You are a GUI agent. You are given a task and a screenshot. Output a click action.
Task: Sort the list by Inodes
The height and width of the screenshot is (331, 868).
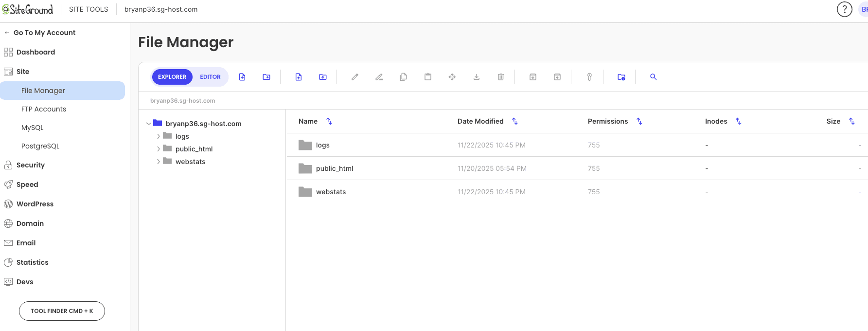pos(739,121)
